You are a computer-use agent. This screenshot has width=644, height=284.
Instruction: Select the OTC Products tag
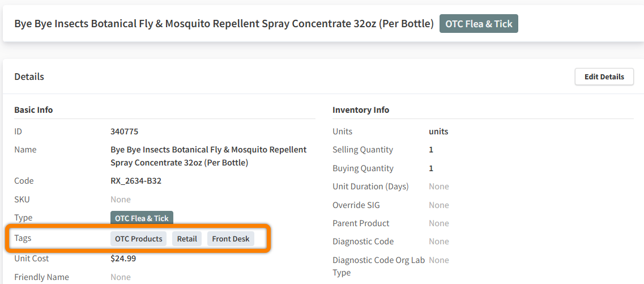(138, 239)
